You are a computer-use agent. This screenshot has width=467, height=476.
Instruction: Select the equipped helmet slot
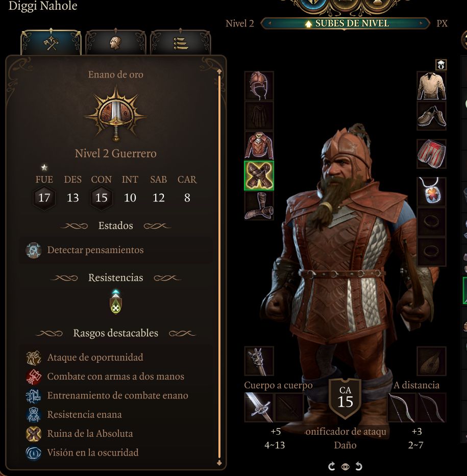pyautogui.click(x=259, y=86)
